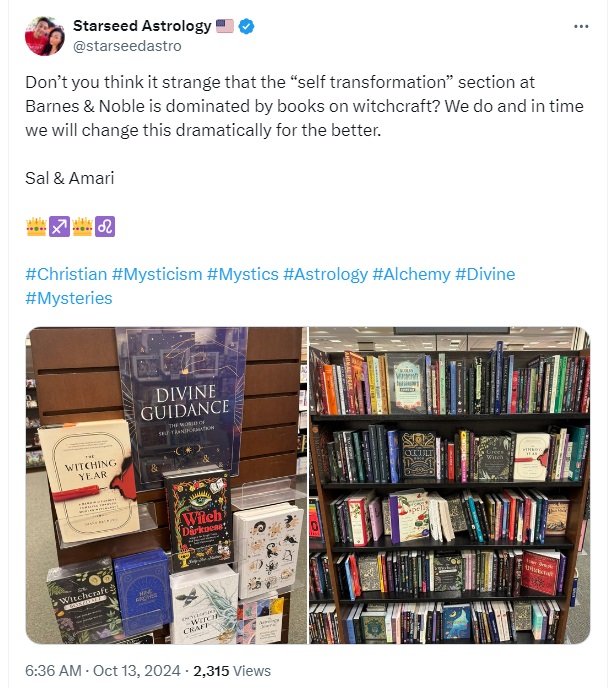612x688 pixels.
Task: Open the #Divine hashtag
Action: coord(485,274)
